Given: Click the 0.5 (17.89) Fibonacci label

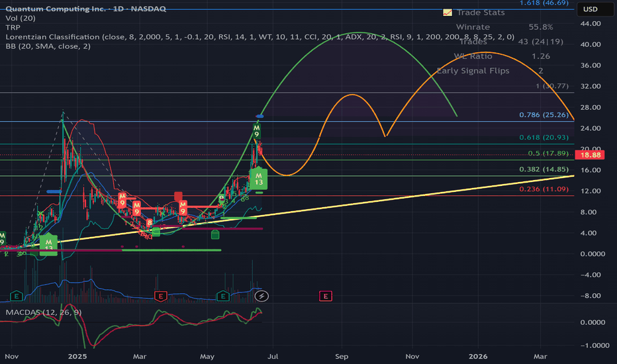Looking at the screenshot, I should pyautogui.click(x=548, y=153).
